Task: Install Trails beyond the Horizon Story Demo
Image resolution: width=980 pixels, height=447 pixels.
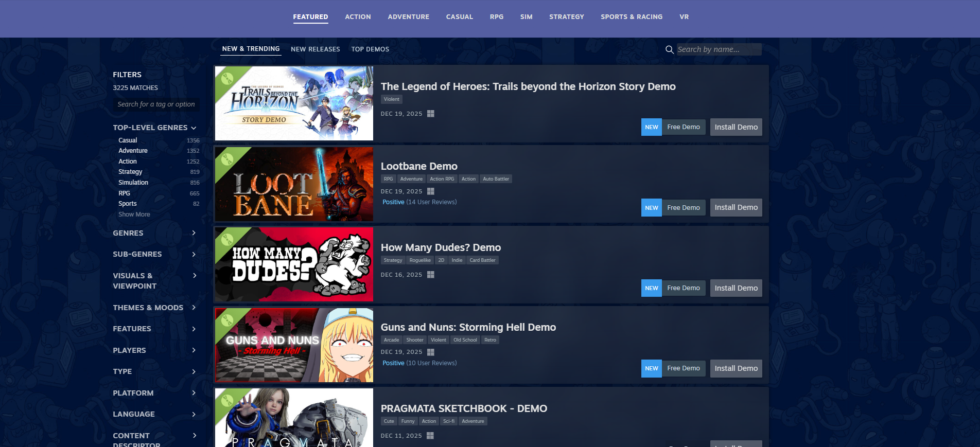Action: pos(736,127)
